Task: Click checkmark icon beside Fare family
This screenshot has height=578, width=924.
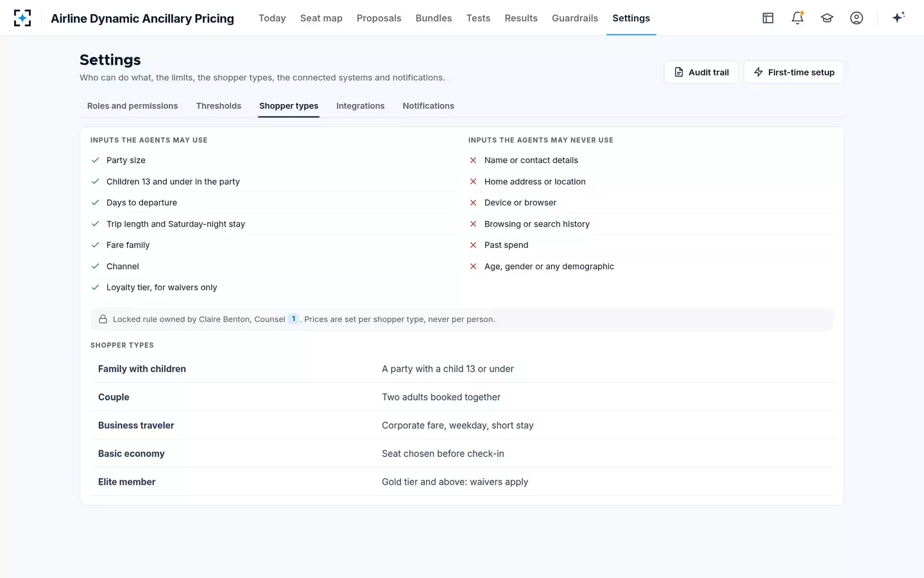Action: (95, 245)
